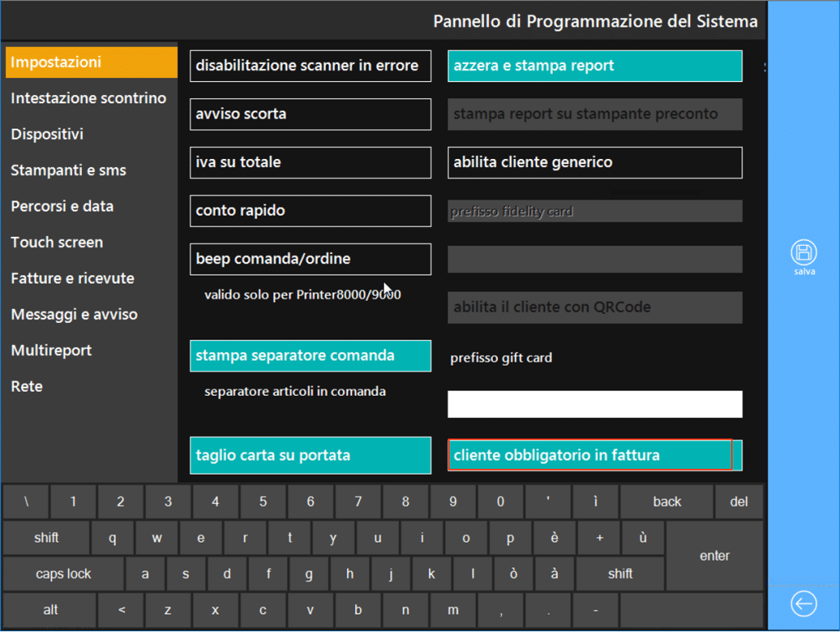Click abilita il cliente con QRCode
840x632 pixels.
595,307
